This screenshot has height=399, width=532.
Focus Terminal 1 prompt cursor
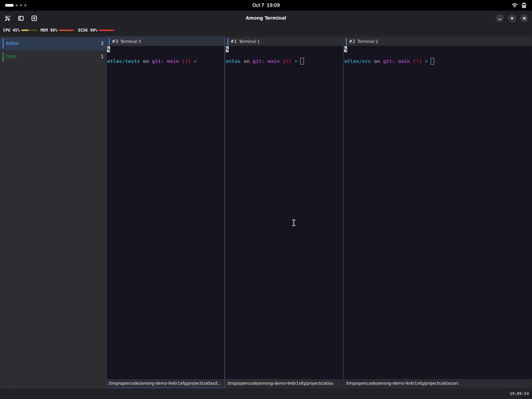302,61
